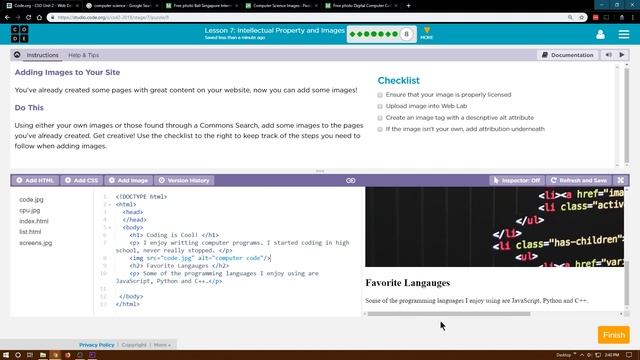640x360 pixels.
Task: Open the Documentation button
Action: click(567, 55)
